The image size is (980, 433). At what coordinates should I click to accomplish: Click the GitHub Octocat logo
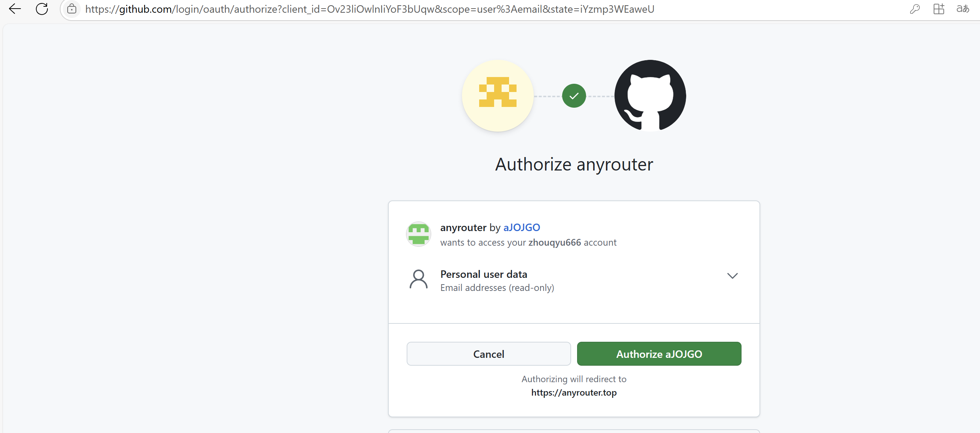tap(650, 95)
